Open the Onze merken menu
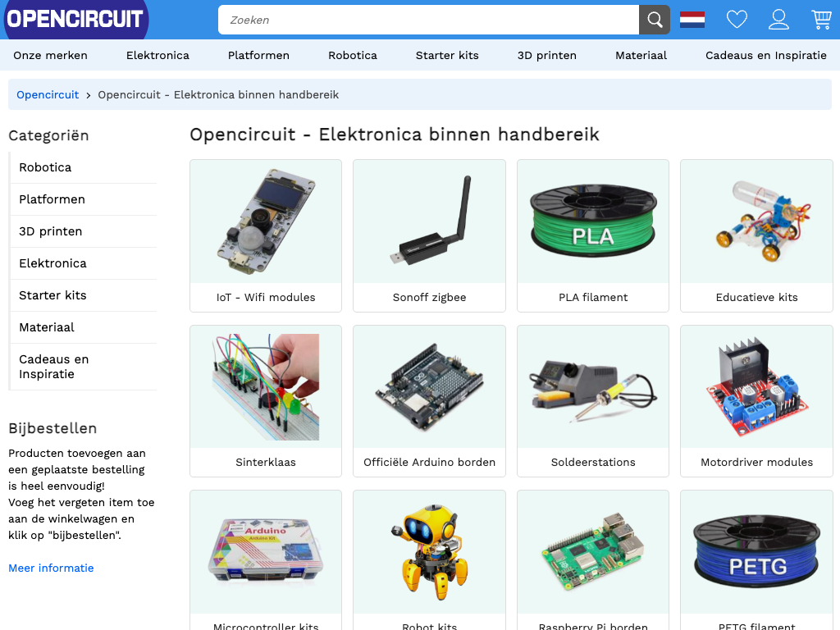Viewport: 840px width, 630px height. coord(50,55)
